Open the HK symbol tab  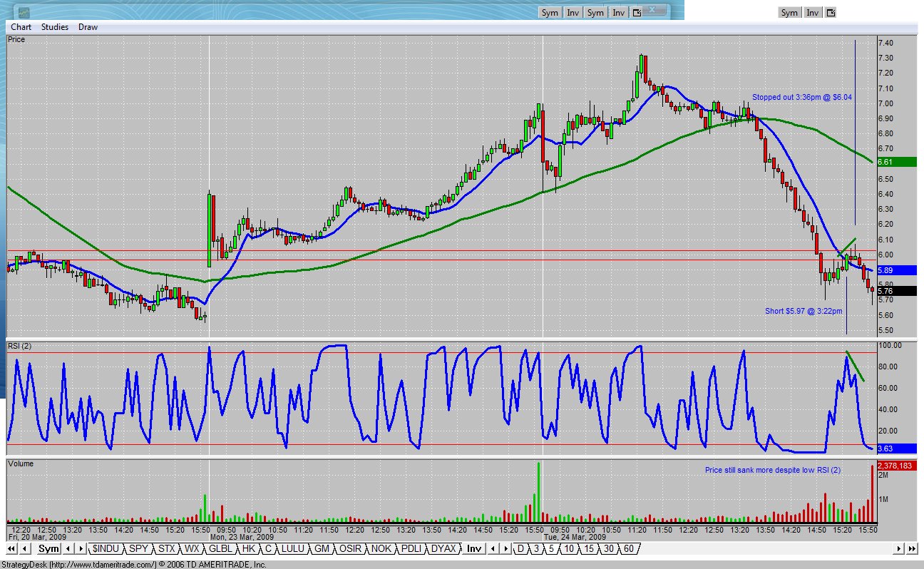coord(248,548)
